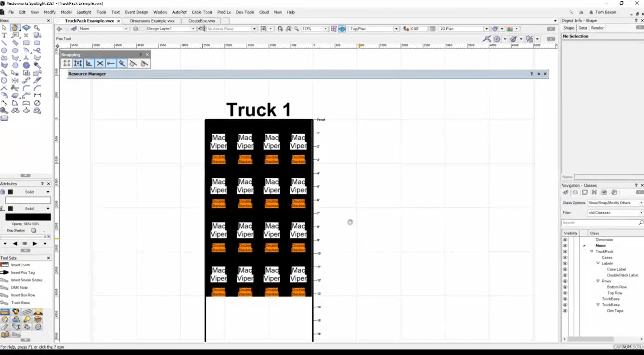Switch to Dimensions Example.vwx tab
Viewport: 644px width, 355px height.
point(152,21)
